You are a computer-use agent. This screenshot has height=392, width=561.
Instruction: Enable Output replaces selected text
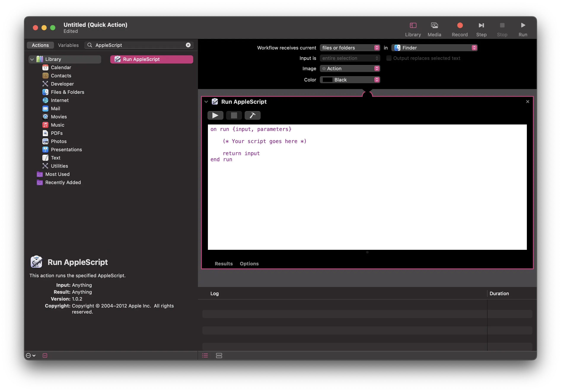tap(389, 58)
